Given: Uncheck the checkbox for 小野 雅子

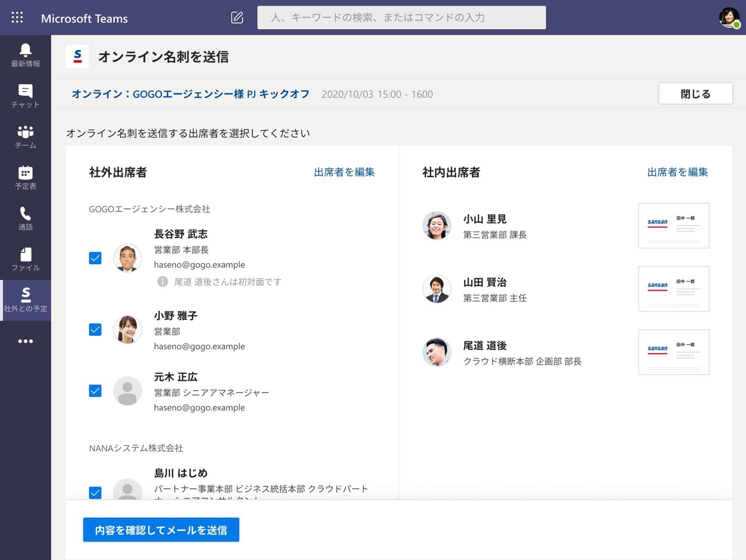Looking at the screenshot, I should pos(95,330).
